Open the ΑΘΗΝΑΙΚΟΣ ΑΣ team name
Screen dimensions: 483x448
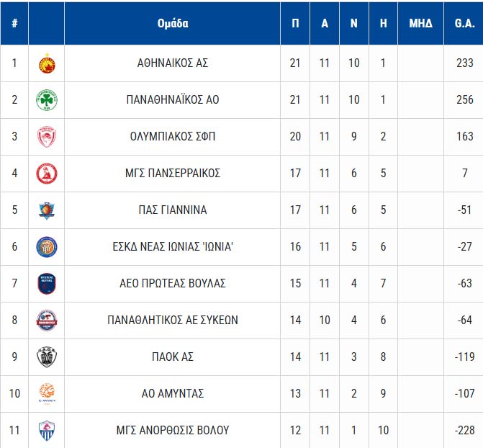click(173, 63)
